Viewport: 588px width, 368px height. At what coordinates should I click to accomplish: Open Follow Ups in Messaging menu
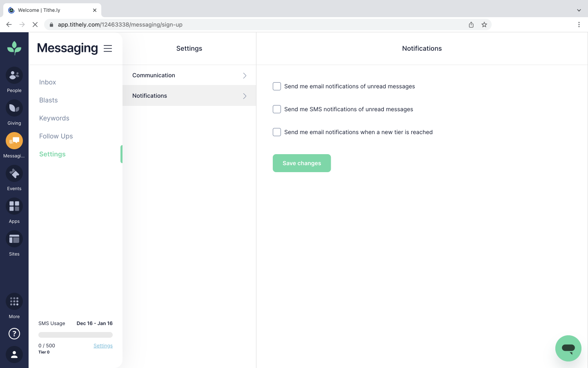(56, 136)
